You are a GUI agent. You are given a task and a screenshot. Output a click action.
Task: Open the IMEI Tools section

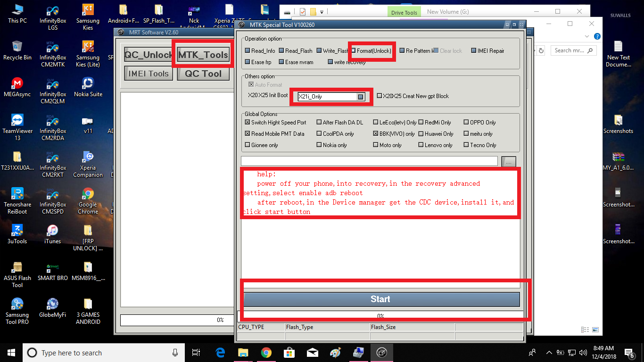(x=149, y=74)
